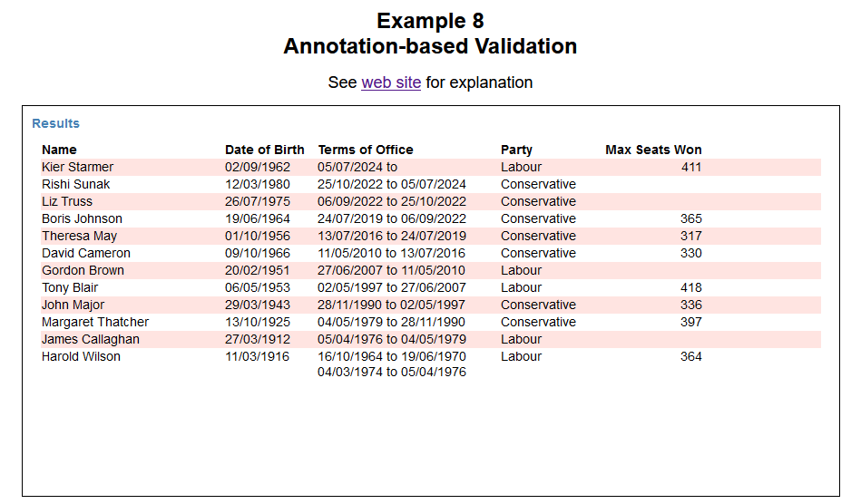861x504 pixels.
Task: Click David Cameron's term 11/05/2010 to 13/07/2016
Action: [x=391, y=253]
